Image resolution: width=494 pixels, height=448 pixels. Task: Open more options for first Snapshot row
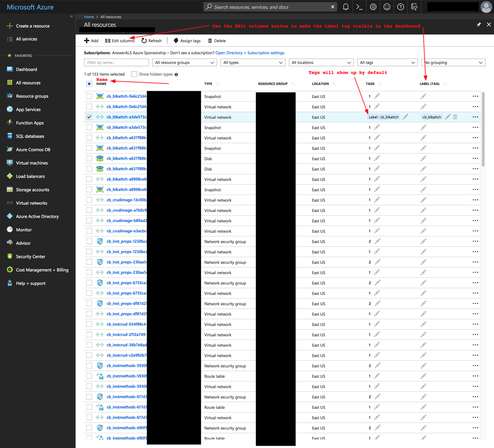click(475, 96)
